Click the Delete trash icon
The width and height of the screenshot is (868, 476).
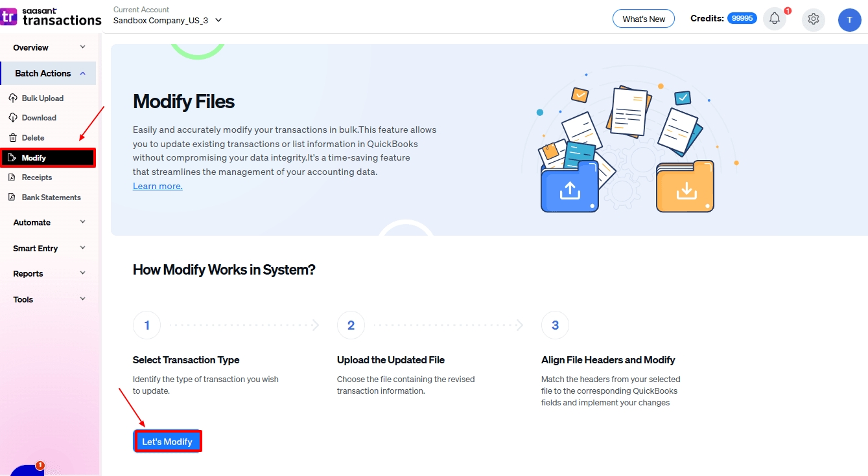[x=12, y=138]
